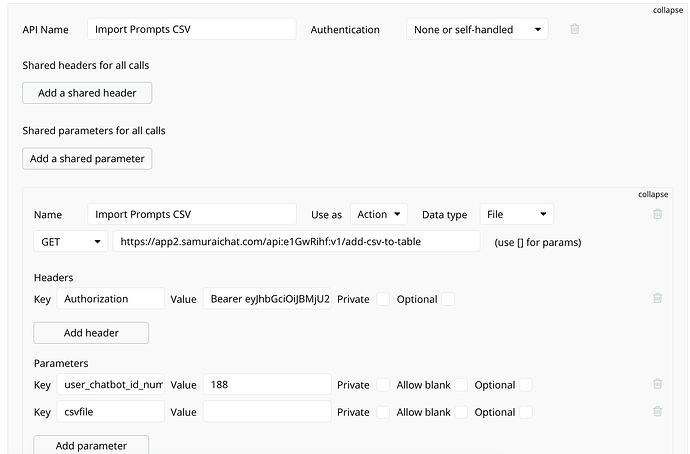Change the Data type File dropdown
690x454 pixels.
[x=515, y=214]
